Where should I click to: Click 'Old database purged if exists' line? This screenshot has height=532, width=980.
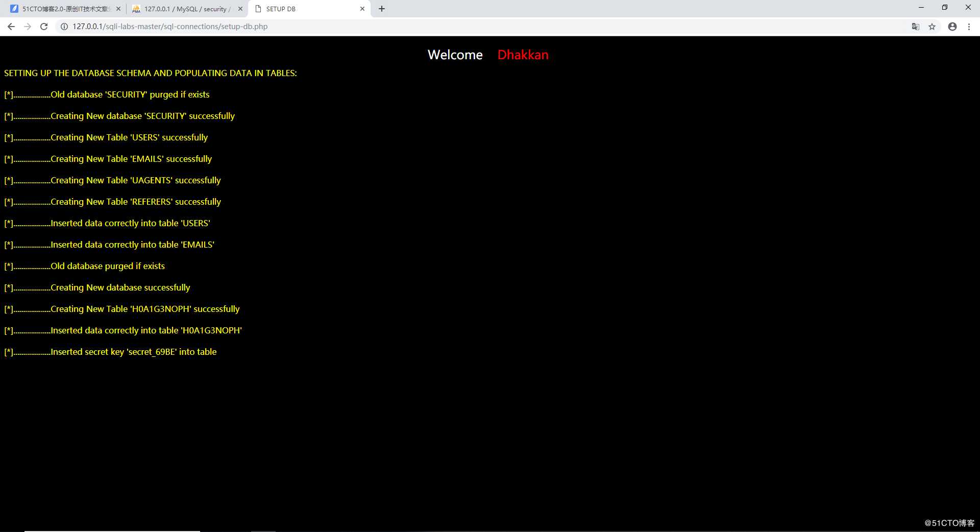[x=85, y=266]
